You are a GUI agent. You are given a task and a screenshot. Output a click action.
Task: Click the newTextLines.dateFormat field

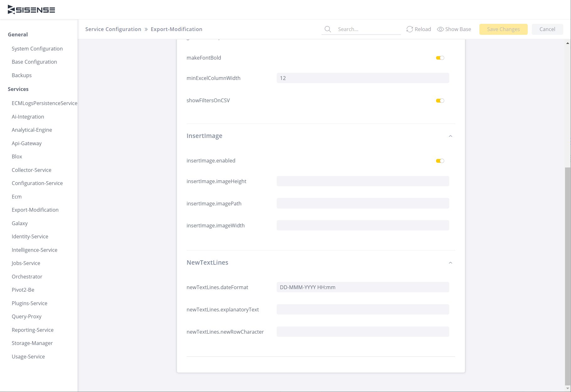coord(363,287)
